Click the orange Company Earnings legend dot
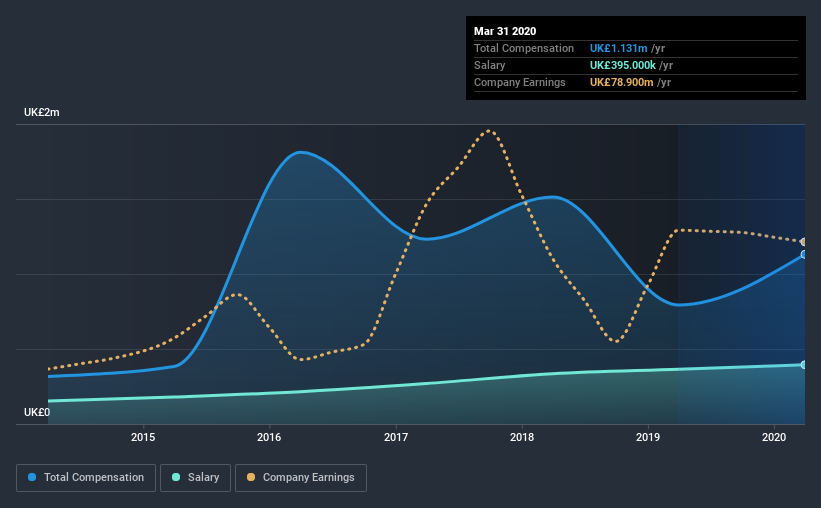Image resolution: width=821 pixels, height=508 pixels. tap(251, 477)
